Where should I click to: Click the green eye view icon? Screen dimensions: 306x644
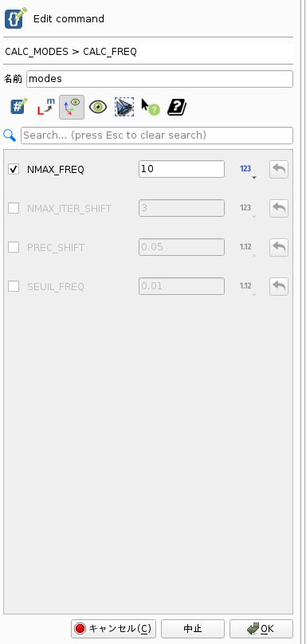coord(98,107)
